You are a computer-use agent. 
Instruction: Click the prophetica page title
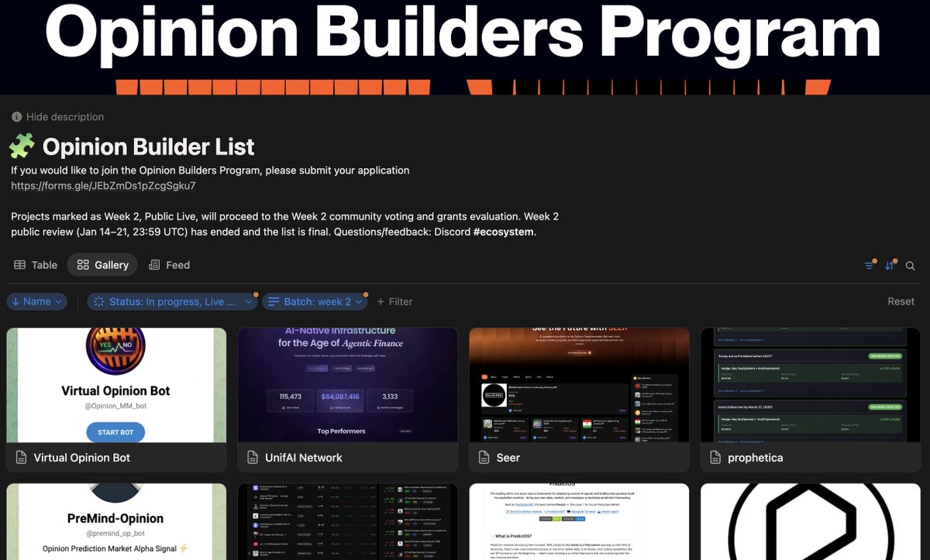click(755, 458)
